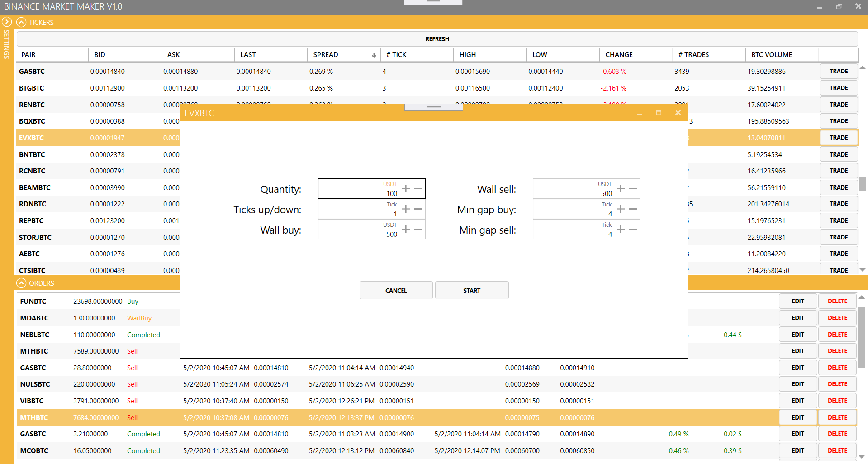The height and width of the screenshot is (464, 868).
Task: Open TRADE for RENBTC ticker
Action: [839, 105]
